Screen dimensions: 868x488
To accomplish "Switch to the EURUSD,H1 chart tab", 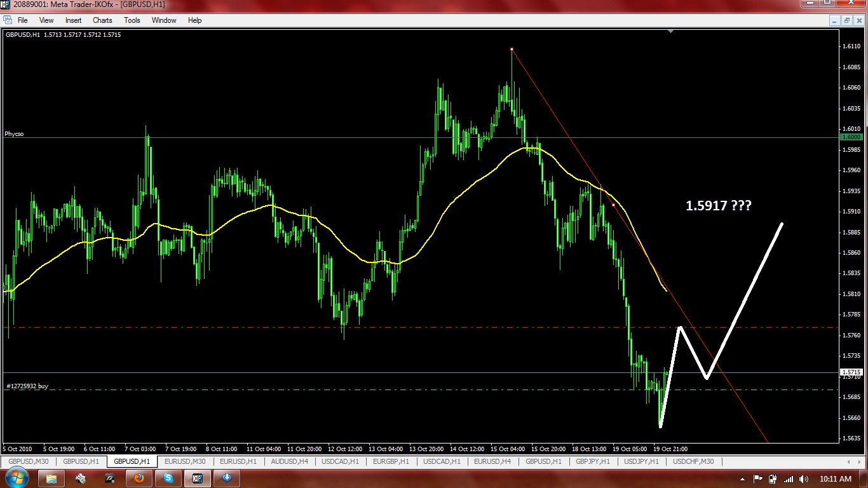I will (238, 461).
